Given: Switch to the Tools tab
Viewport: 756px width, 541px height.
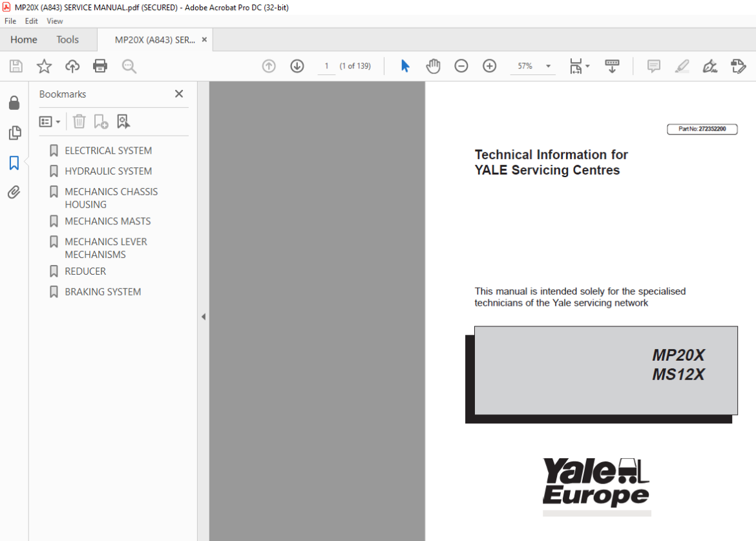Looking at the screenshot, I should coord(67,39).
